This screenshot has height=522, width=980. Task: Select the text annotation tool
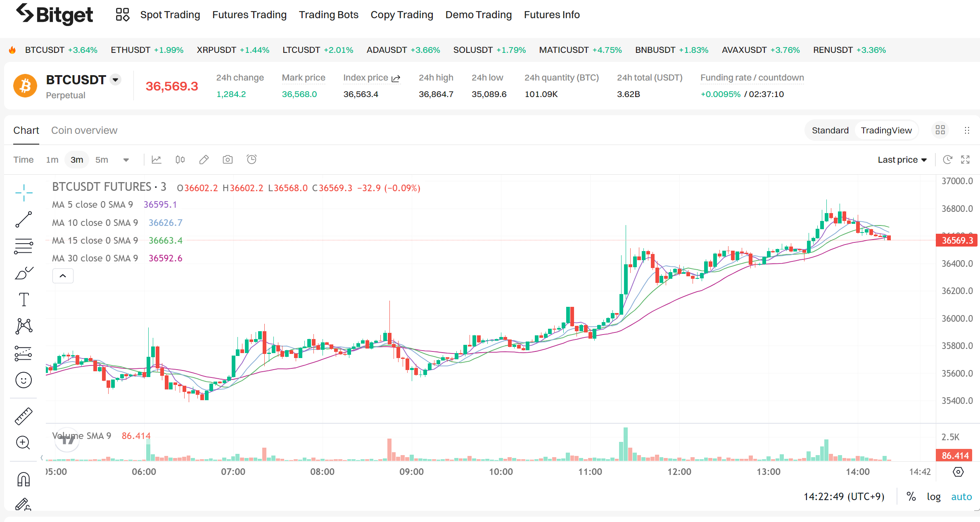pos(24,299)
